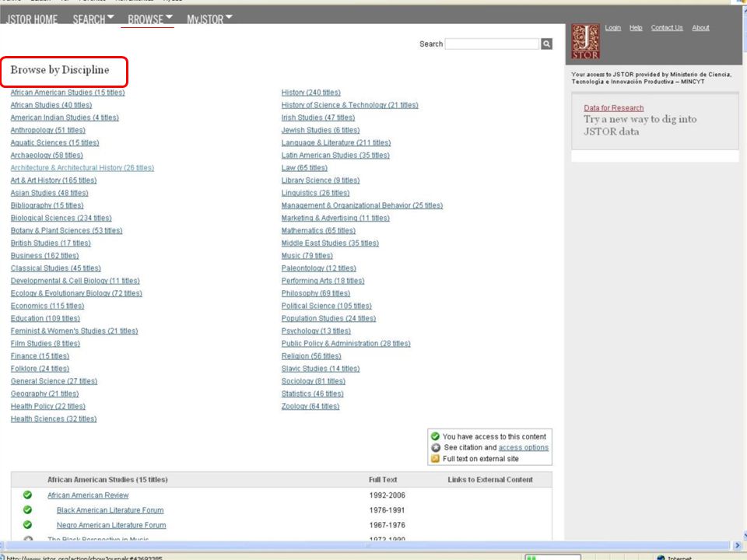Click the horizontal scrollbar right arrow
The height and width of the screenshot is (560, 747).
click(x=738, y=545)
